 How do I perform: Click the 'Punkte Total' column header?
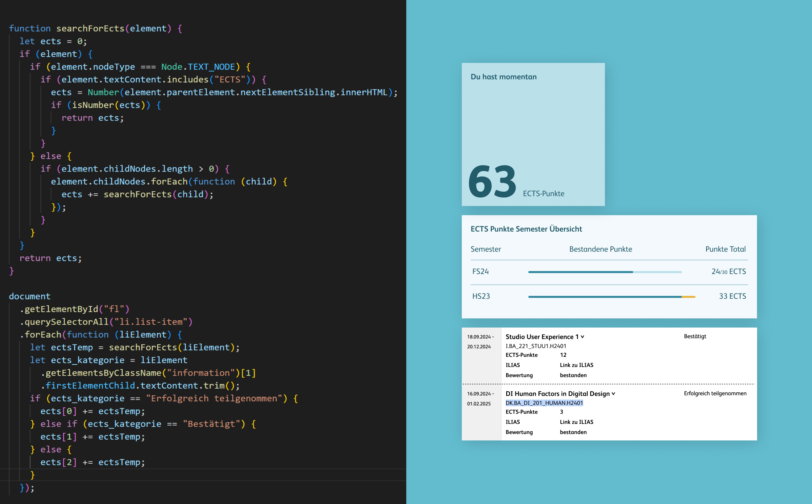725,249
